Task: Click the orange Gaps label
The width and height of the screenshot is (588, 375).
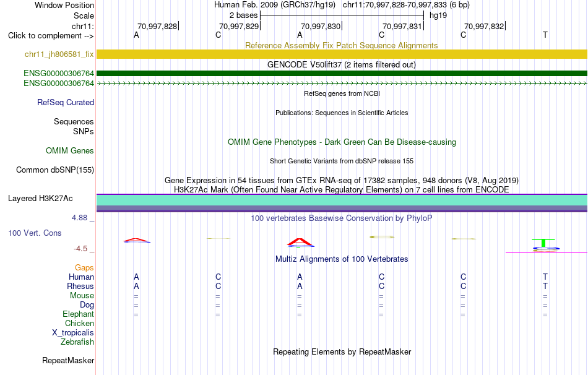Action: tap(84, 267)
